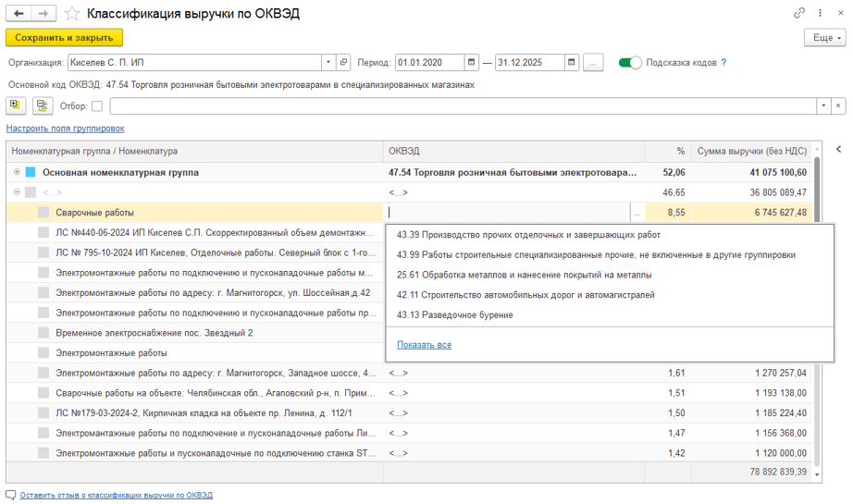Open the Настроить поля группировок link
Image resolution: width=853 pixels, height=504 pixels.
point(65,129)
